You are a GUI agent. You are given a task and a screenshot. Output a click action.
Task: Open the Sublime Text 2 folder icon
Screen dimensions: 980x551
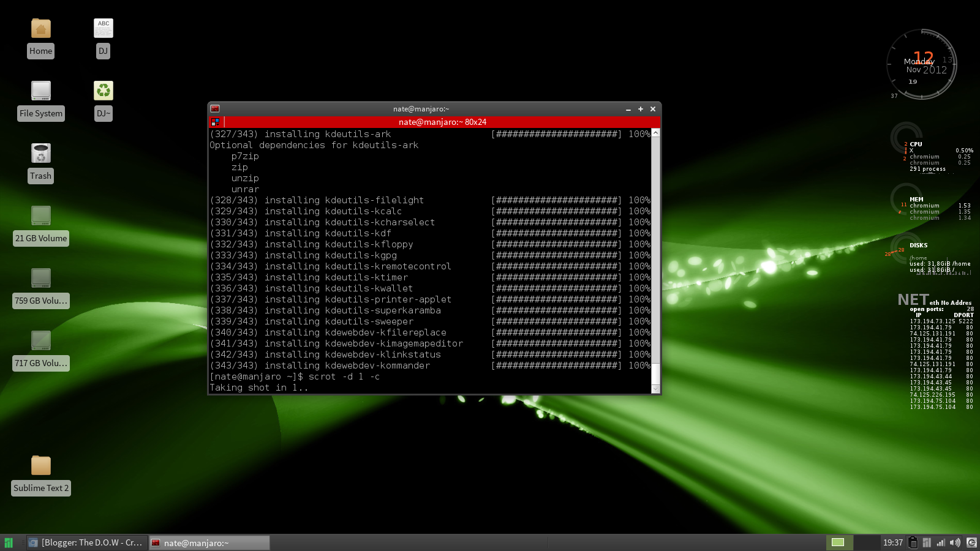click(x=41, y=465)
